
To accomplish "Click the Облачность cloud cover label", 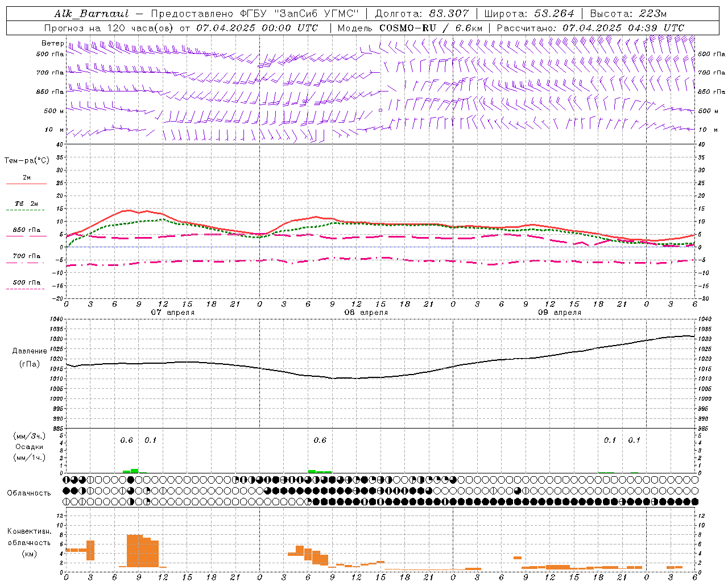I will tap(29, 493).
